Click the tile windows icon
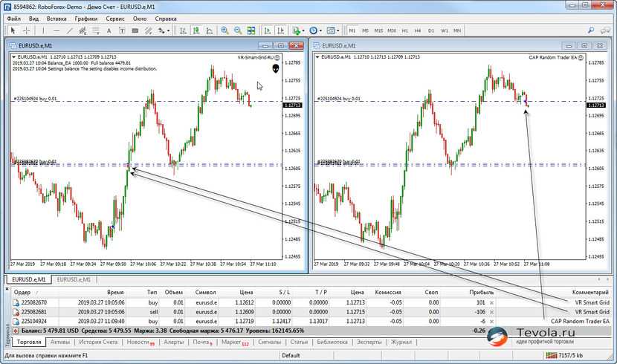This screenshot has height=364, width=617. (x=251, y=30)
